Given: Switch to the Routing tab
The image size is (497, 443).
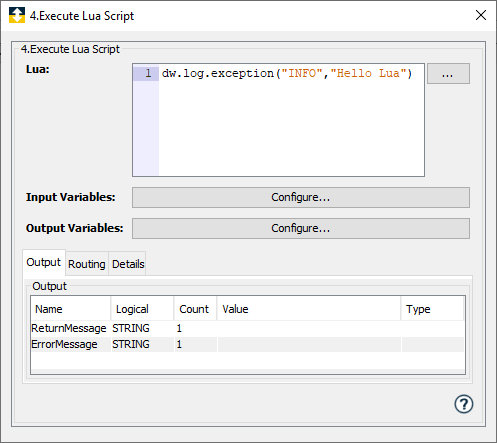Looking at the screenshot, I should click(87, 264).
